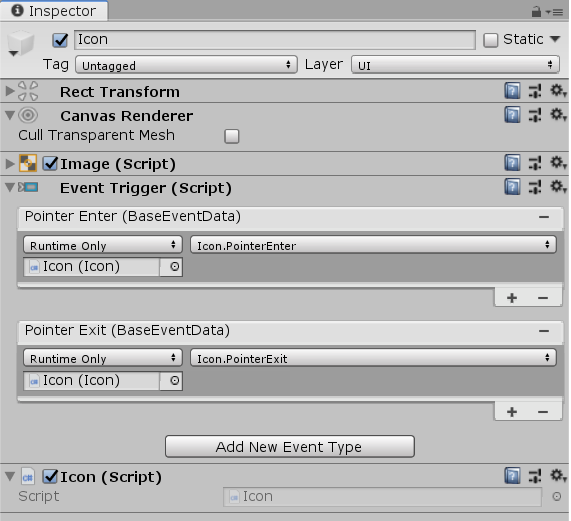Remove the Pointer Enter event type
This screenshot has width=571, height=521.
point(544,217)
